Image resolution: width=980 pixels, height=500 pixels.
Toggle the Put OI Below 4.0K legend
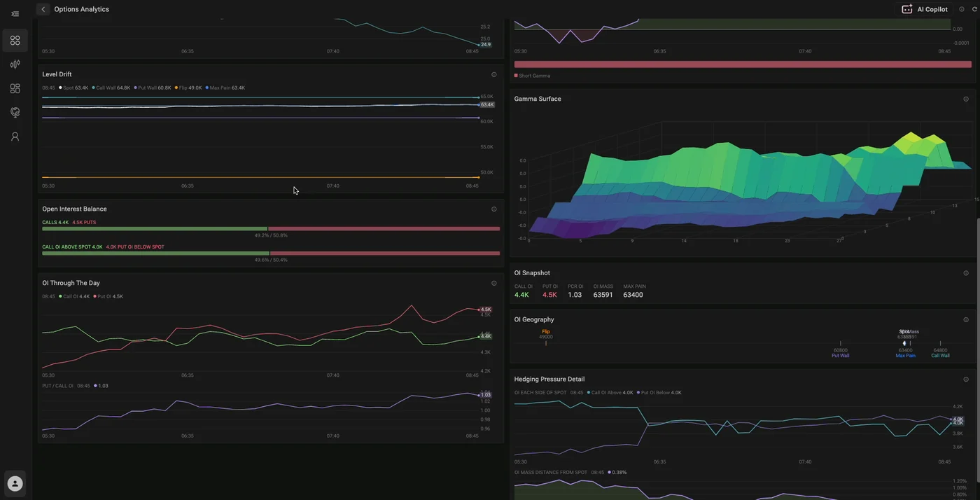pyautogui.click(x=659, y=393)
